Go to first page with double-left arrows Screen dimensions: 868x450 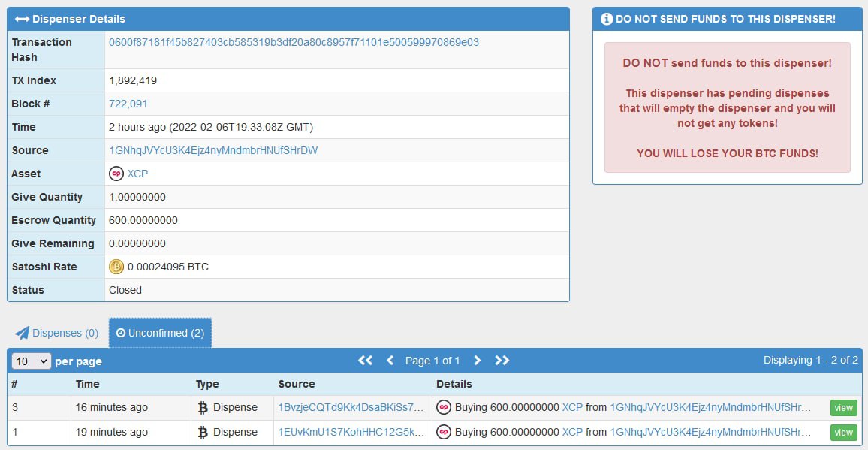[x=366, y=360]
